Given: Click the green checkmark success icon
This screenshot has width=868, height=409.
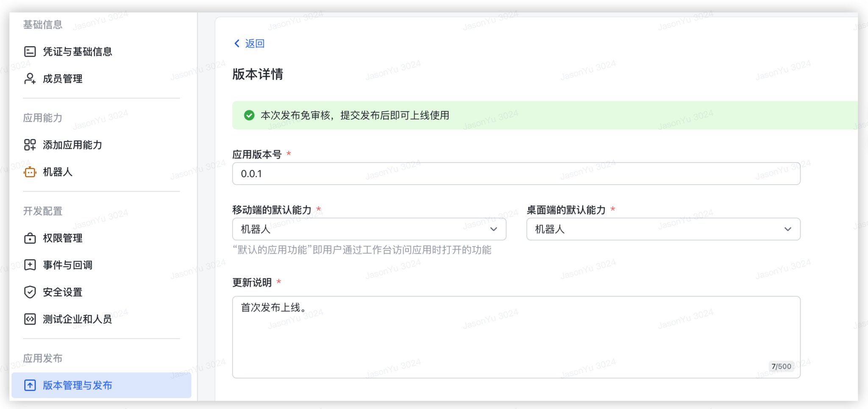Looking at the screenshot, I should click(249, 115).
